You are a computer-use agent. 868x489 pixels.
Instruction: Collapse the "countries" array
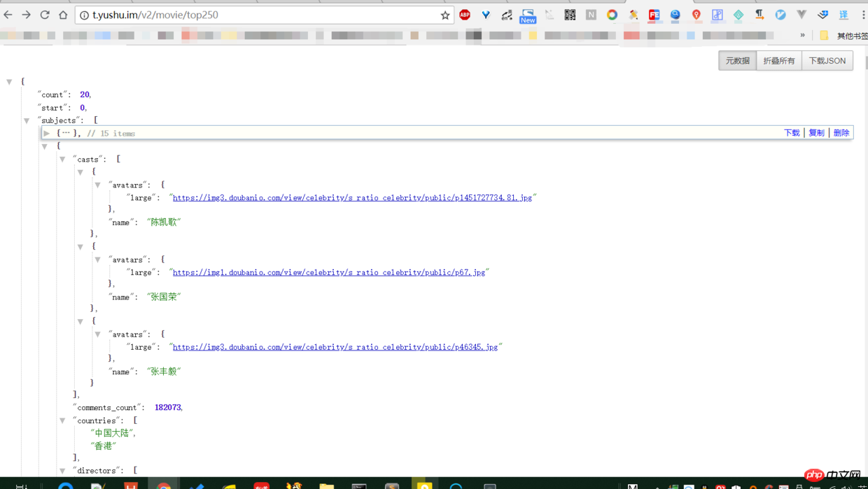[x=62, y=421]
